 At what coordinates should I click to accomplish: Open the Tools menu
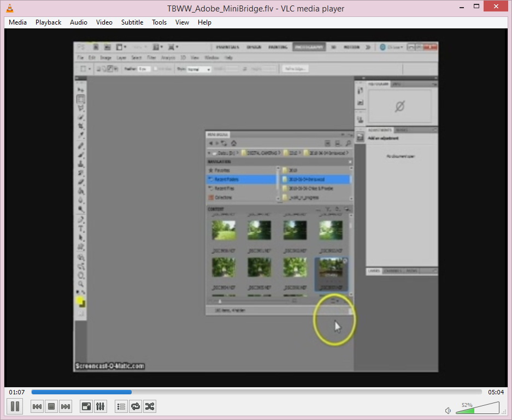160,22
